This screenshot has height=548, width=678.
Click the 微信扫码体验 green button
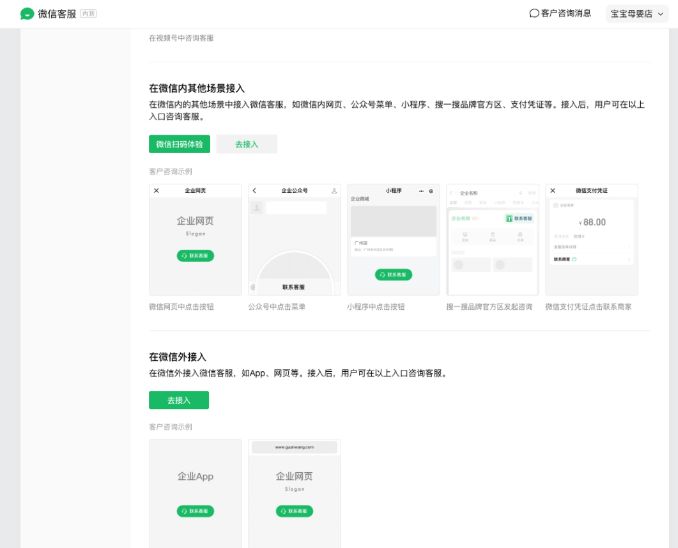pyautogui.click(x=179, y=144)
